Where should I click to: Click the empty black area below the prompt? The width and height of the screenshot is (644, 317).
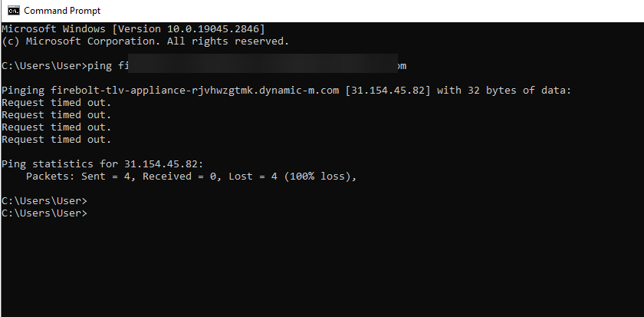click(x=322, y=269)
